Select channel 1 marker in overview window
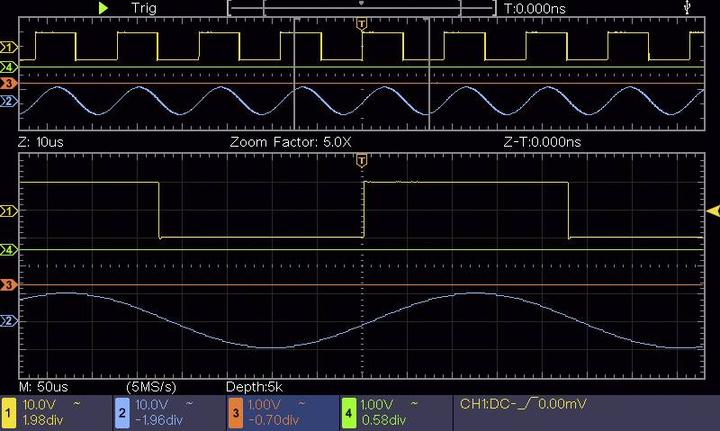The width and height of the screenshot is (720, 431). click(x=8, y=47)
